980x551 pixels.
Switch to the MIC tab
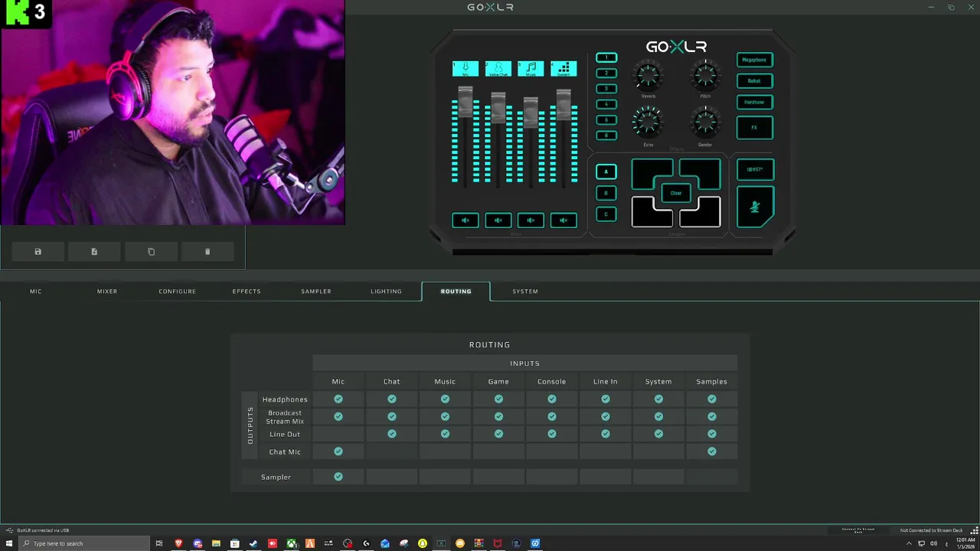(36, 292)
